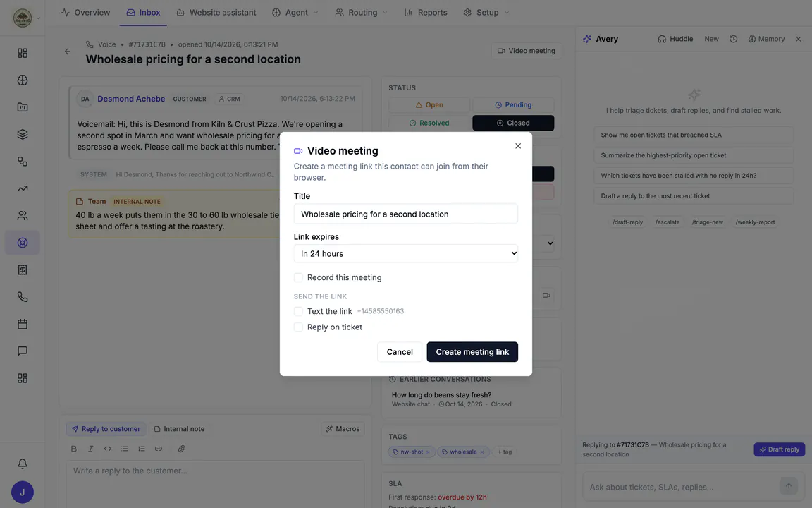The image size is (812, 508).
Task: Insert bulleted list in reply editor
Action: (125, 449)
